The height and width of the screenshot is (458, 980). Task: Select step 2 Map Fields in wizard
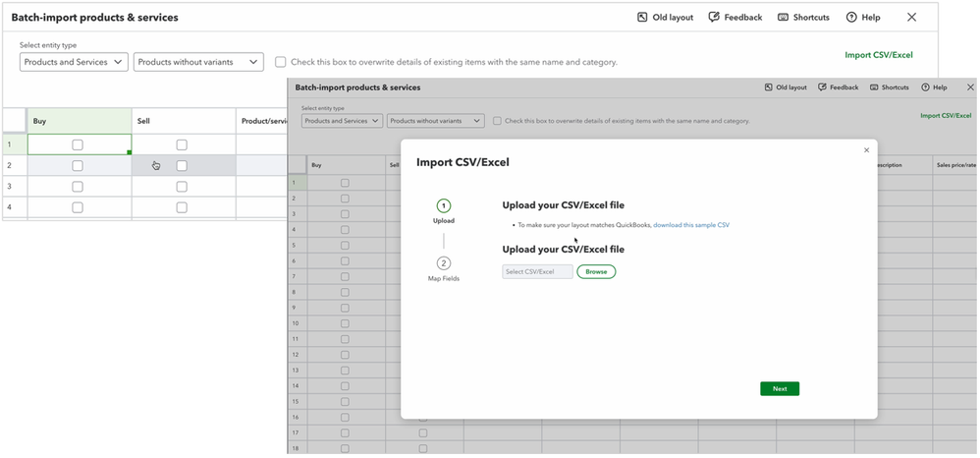point(444,269)
